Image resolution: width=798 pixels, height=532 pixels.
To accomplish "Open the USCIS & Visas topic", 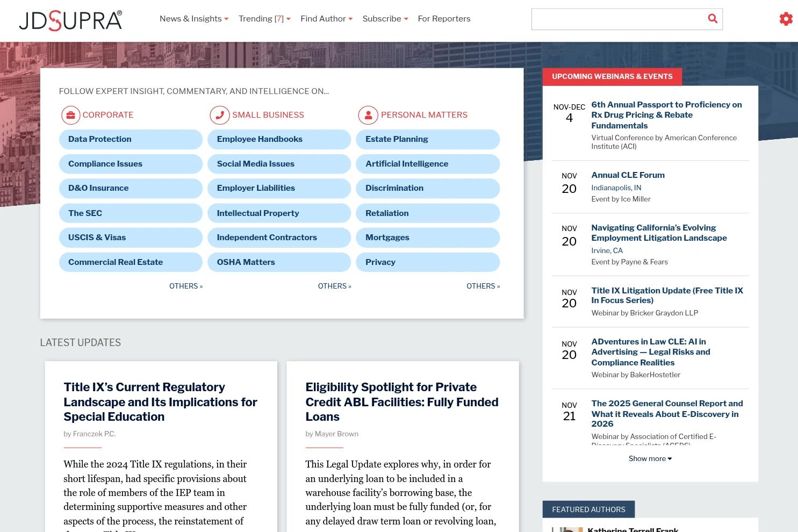I will (131, 238).
